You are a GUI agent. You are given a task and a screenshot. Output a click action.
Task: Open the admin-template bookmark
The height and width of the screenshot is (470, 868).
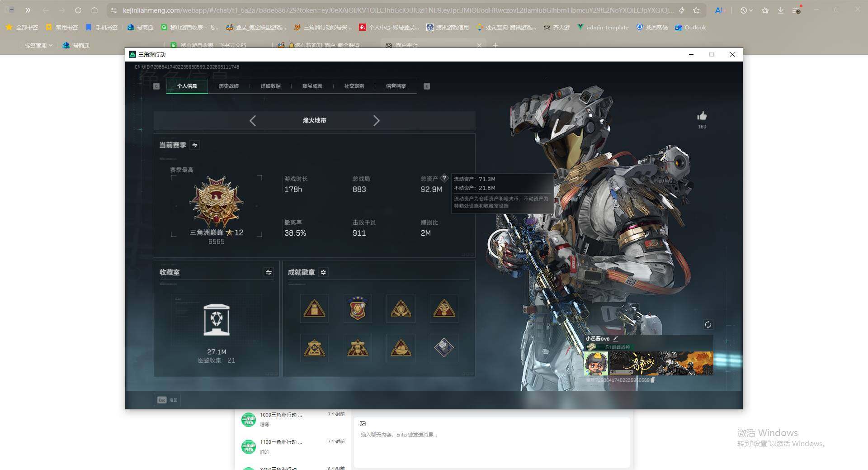pyautogui.click(x=603, y=28)
